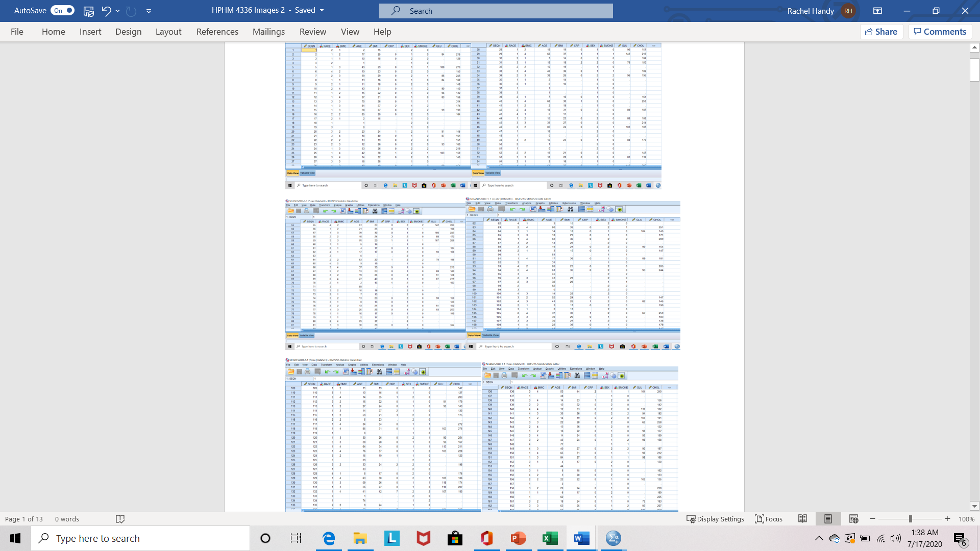Viewport: 980px width, 551px height.
Task: Open the Mailings tab
Action: 268,32
